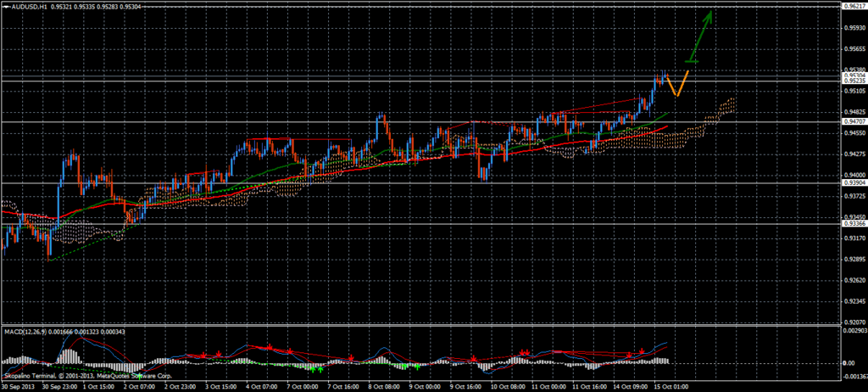This screenshot has height=392, width=868.
Task: Click the 11 Oct 00:00 time label
Action: click(x=550, y=386)
